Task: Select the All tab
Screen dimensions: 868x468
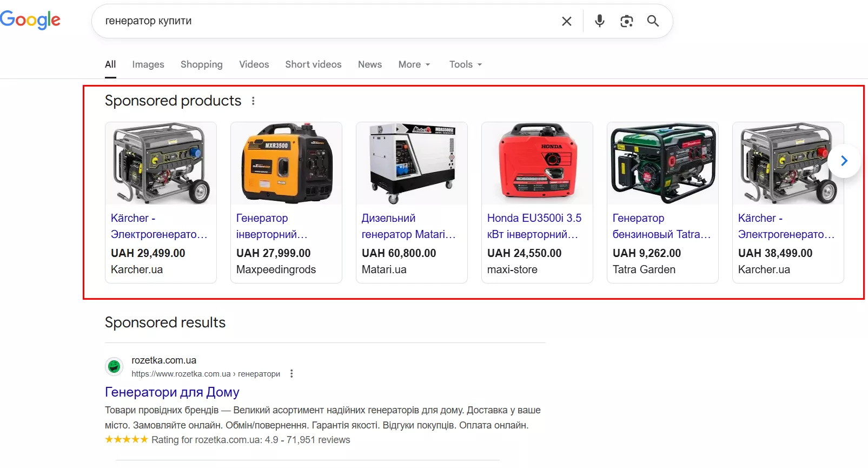Action: (110, 64)
